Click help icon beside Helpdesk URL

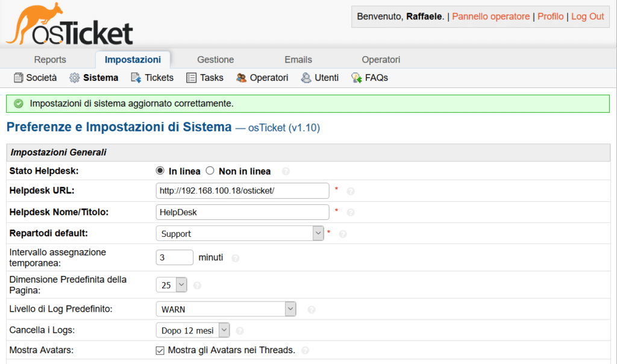tap(351, 192)
